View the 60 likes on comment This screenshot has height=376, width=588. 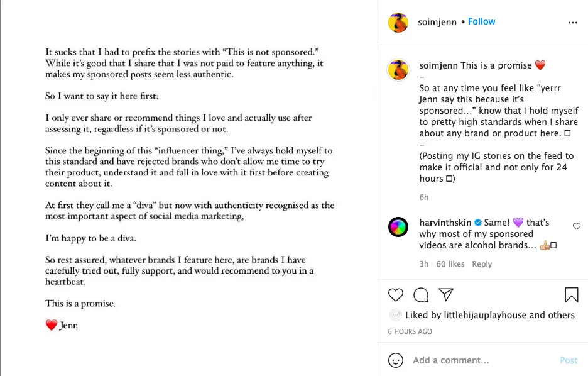click(450, 264)
